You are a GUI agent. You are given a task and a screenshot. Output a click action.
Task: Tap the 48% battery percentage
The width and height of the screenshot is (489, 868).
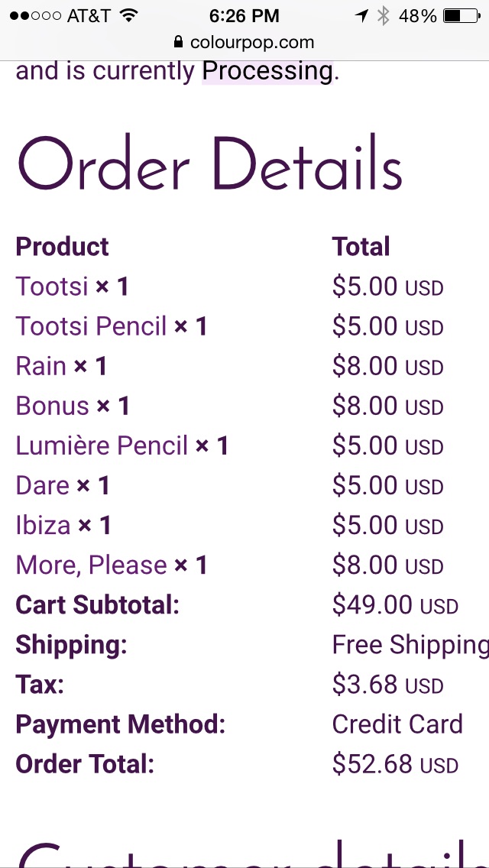[418, 16]
